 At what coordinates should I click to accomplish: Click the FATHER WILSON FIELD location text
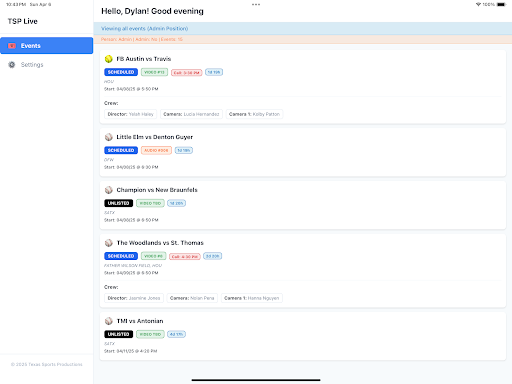click(133, 265)
